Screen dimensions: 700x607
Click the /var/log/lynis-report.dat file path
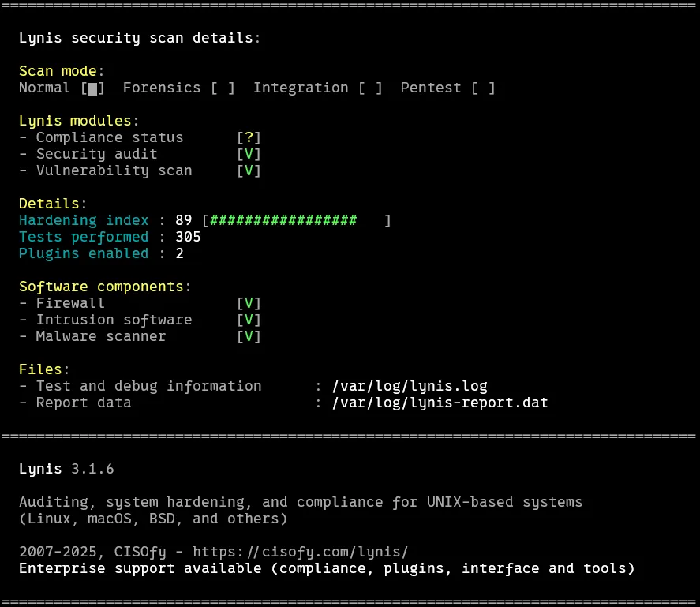(440, 403)
